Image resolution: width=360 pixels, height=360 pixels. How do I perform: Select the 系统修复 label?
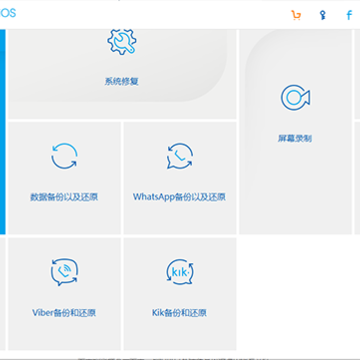tap(122, 81)
